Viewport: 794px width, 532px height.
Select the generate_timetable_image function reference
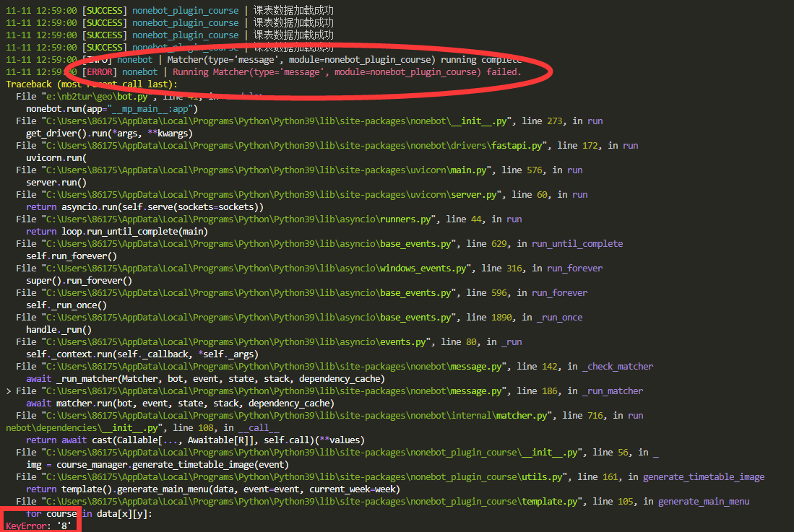point(703,476)
